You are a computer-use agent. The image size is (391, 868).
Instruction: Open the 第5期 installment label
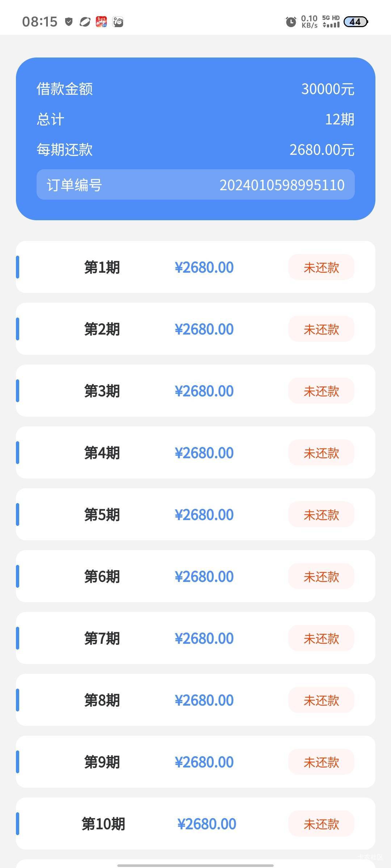(x=102, y=515)
